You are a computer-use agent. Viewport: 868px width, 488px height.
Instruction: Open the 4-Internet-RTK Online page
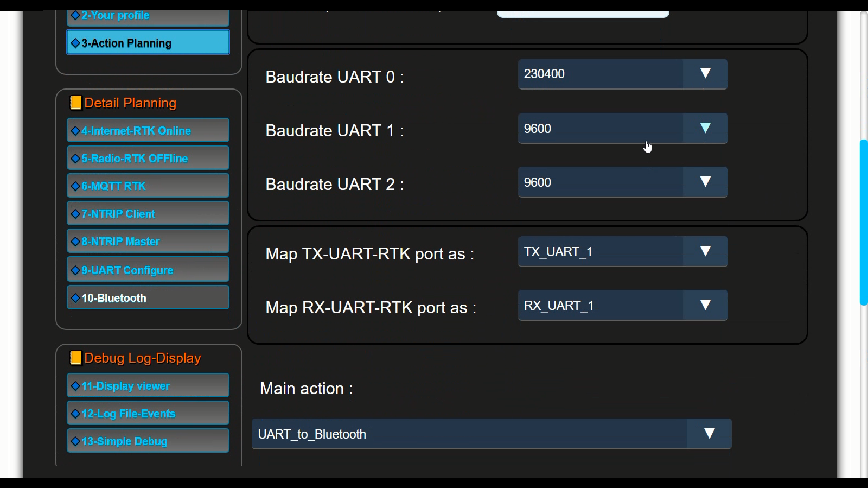pos(148,131)
